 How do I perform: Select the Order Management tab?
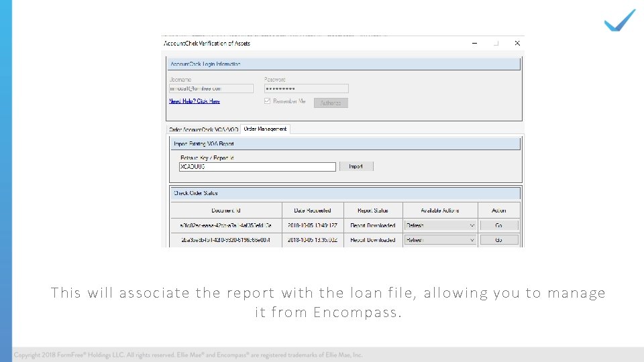click(x=266, y=129)
